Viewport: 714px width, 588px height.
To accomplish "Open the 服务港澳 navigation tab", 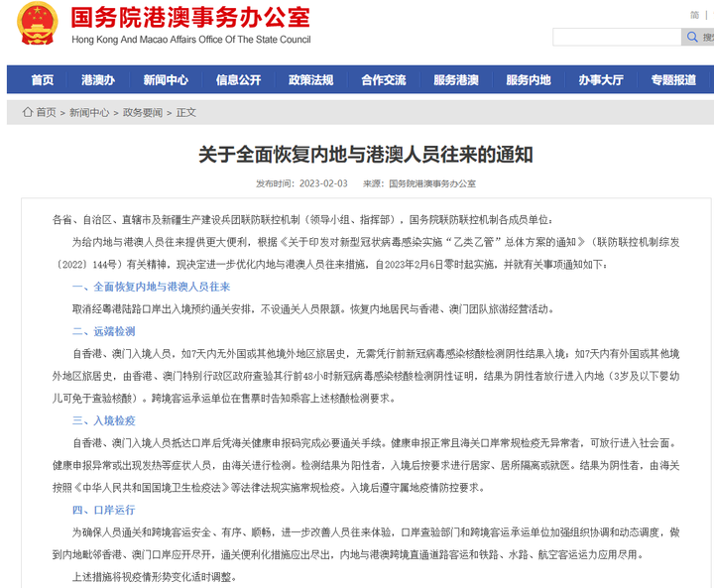I will [456, 80].
